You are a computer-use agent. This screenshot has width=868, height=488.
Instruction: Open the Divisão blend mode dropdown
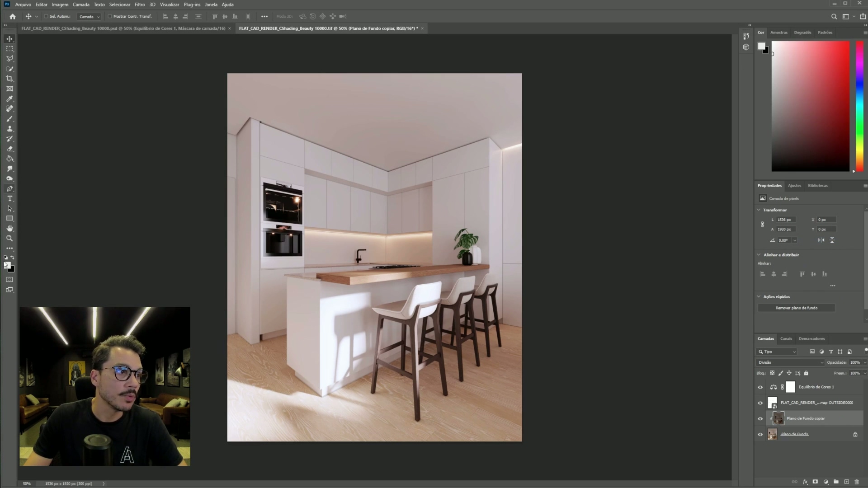pos(790,362)
